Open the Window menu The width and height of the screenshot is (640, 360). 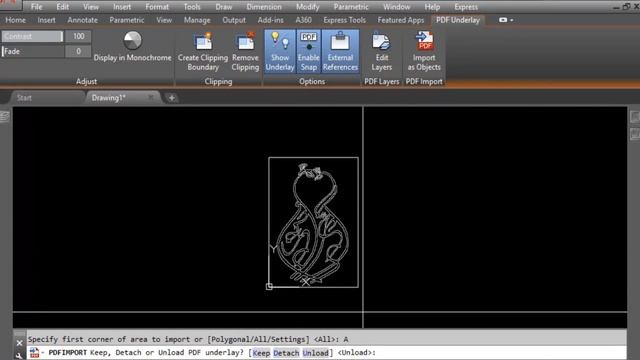click(x=396, y=7)
